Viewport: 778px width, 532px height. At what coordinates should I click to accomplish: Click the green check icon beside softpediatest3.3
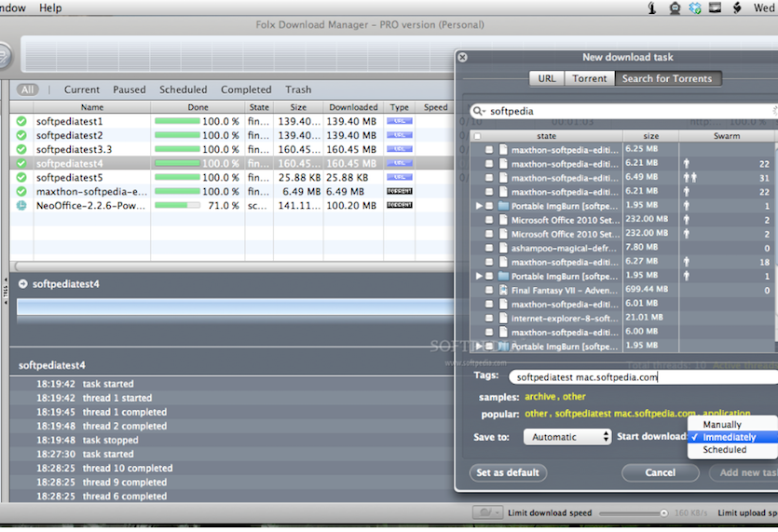pyautogui.click(x=21, y=149)
